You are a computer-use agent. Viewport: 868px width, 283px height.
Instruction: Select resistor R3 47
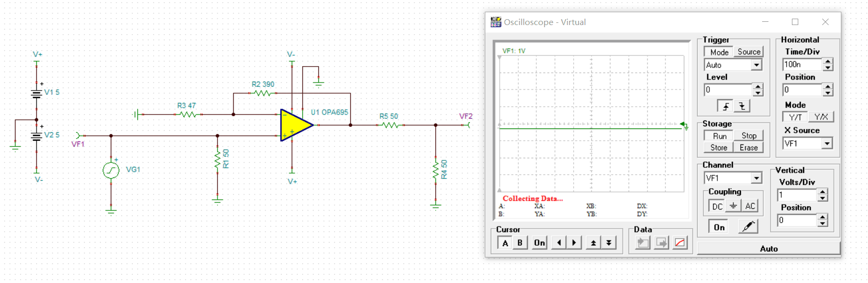188,115
